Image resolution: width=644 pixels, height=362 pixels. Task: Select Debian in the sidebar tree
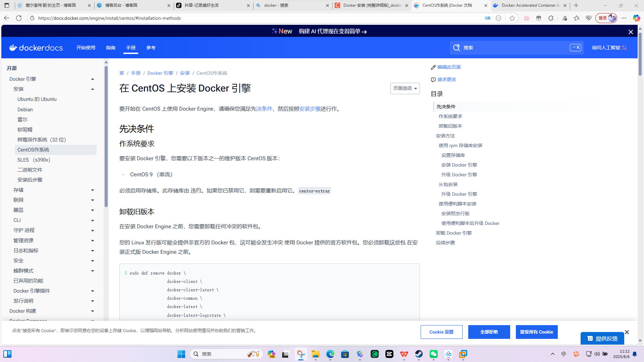(25, 110)
